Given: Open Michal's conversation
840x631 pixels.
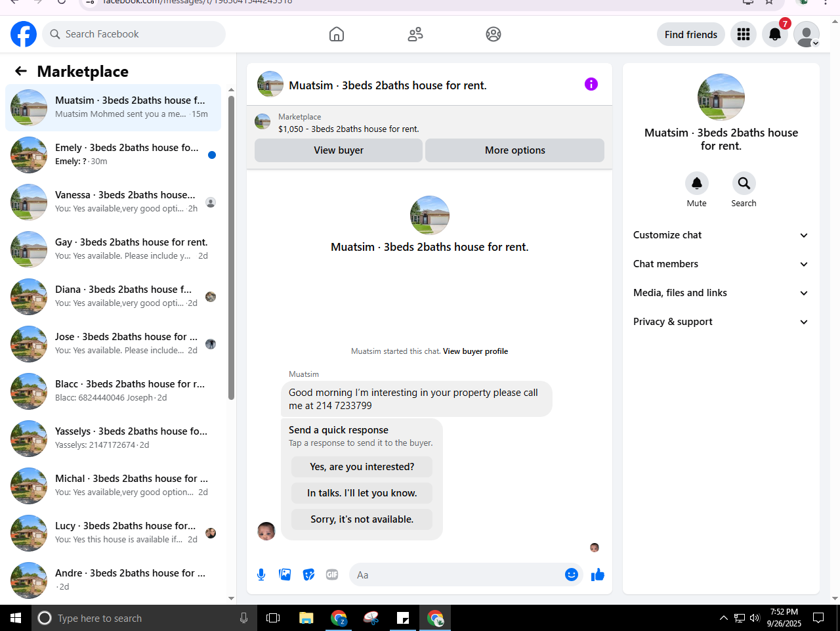Looking at the screenshot, I should click(x=113, y=486).
